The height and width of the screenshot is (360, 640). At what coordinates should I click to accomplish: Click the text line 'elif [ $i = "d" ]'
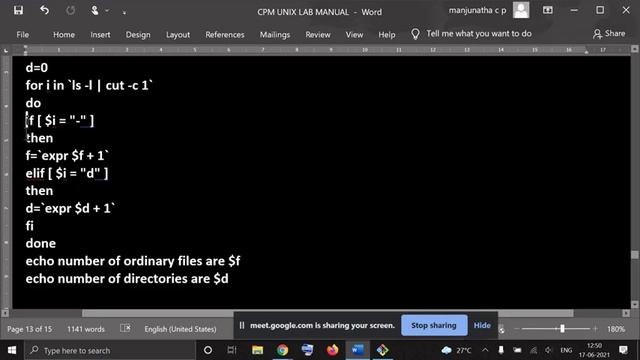click(x=67, y=173)
